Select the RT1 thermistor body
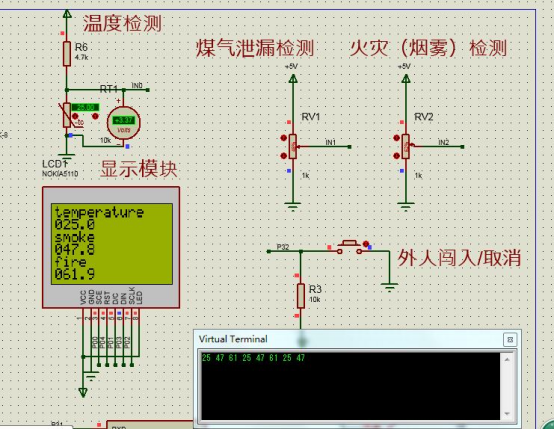Viewport: 554px width, 429px height. click(x=67, y=115)
